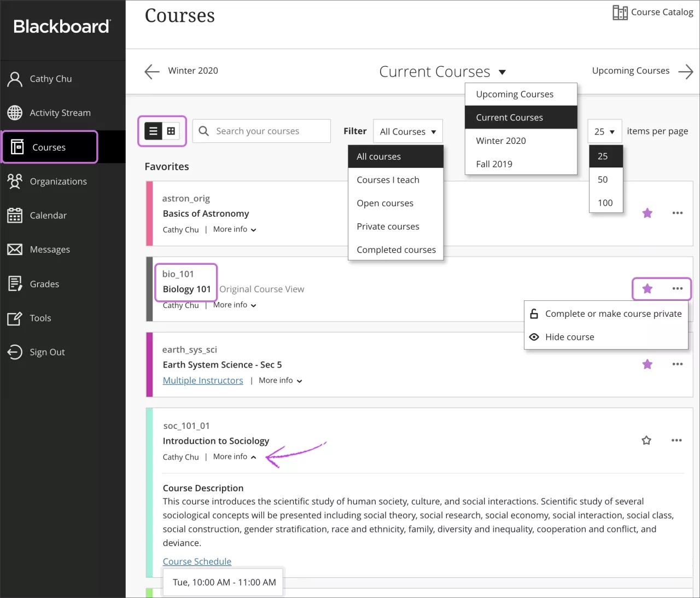Favorite Introduction to Sociology
Image resolution: width=700 pixels, height=598 pixels.
646,440
